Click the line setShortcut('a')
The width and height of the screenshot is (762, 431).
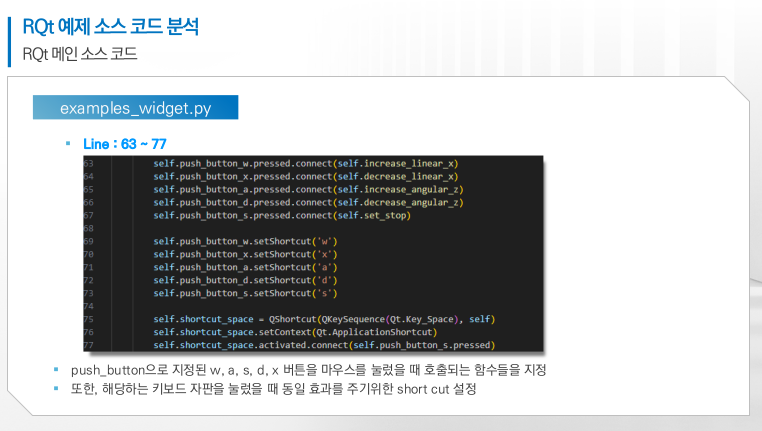(x=245, y=267)
